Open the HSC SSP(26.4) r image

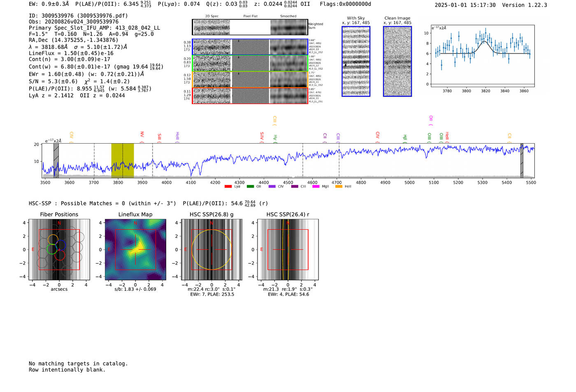288,250
